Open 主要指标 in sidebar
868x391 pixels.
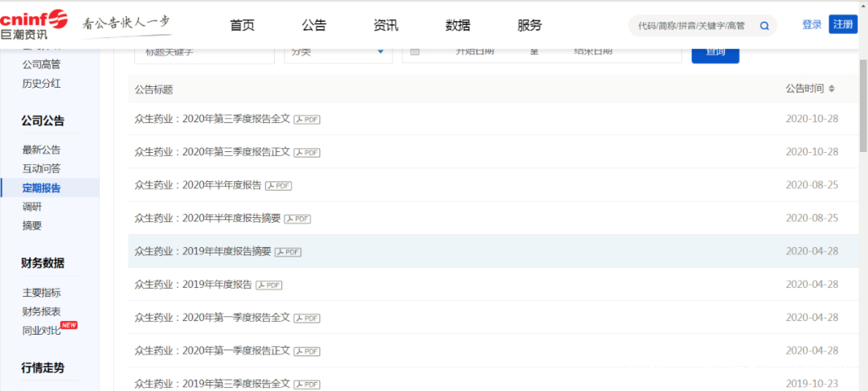[42, 293]
